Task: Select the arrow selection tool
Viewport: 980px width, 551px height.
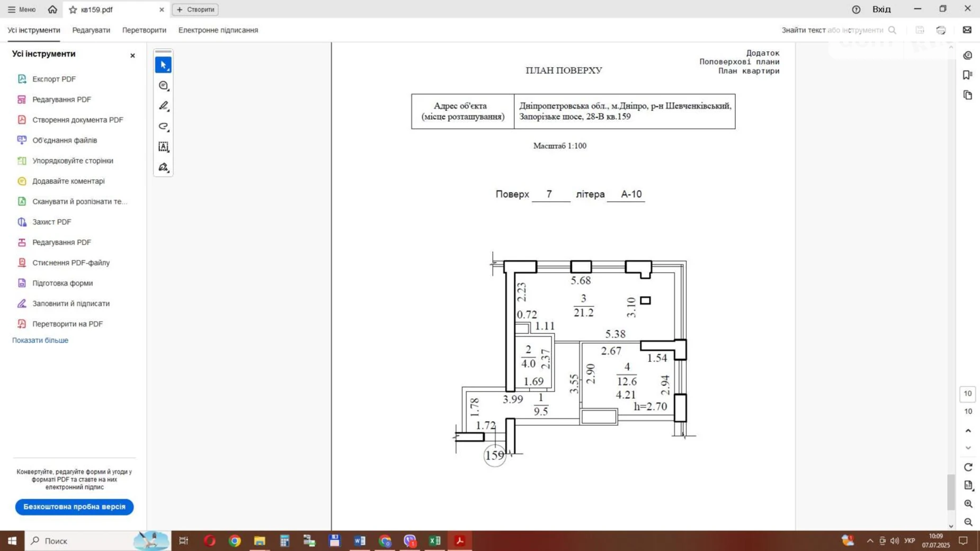Action: tap(163, 65)
